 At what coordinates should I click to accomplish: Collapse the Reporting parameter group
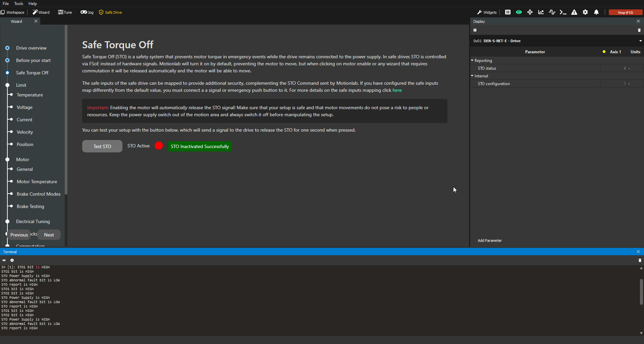click(x=472, y=61)
